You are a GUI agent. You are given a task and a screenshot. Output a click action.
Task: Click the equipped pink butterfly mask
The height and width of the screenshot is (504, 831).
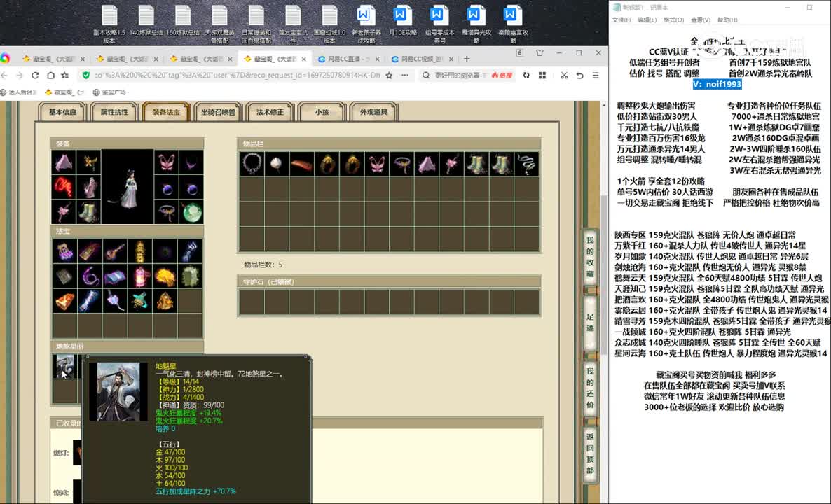(x=167, y=162)
